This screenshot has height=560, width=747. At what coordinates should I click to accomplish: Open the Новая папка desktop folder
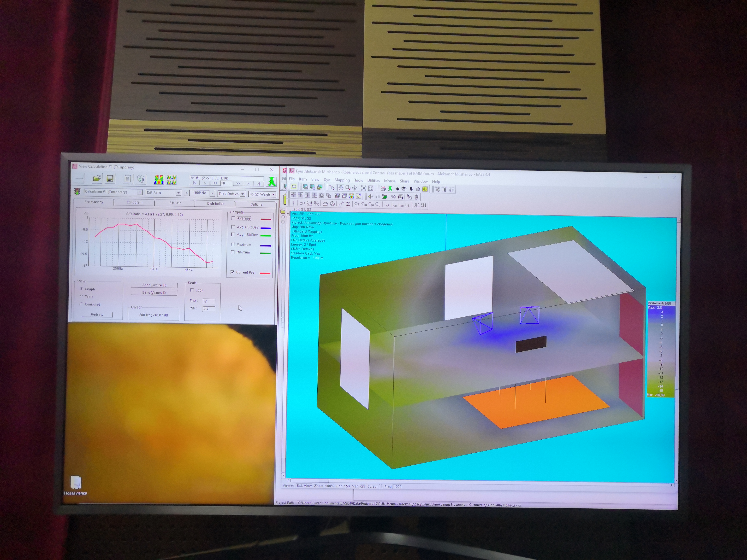tap(76, 485)
